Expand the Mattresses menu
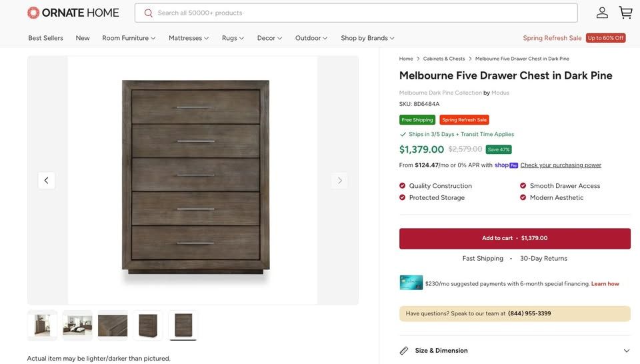 click(189, 38)
